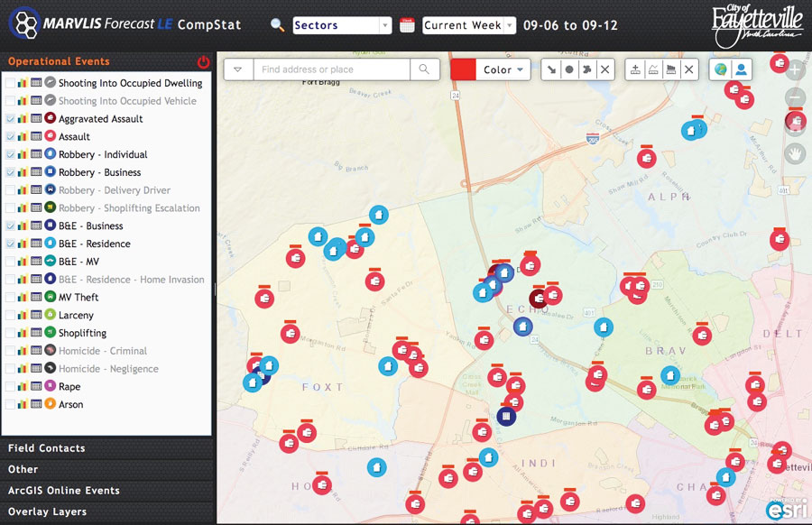Select Robbery - Delivery Driver label

coord(114,190)
